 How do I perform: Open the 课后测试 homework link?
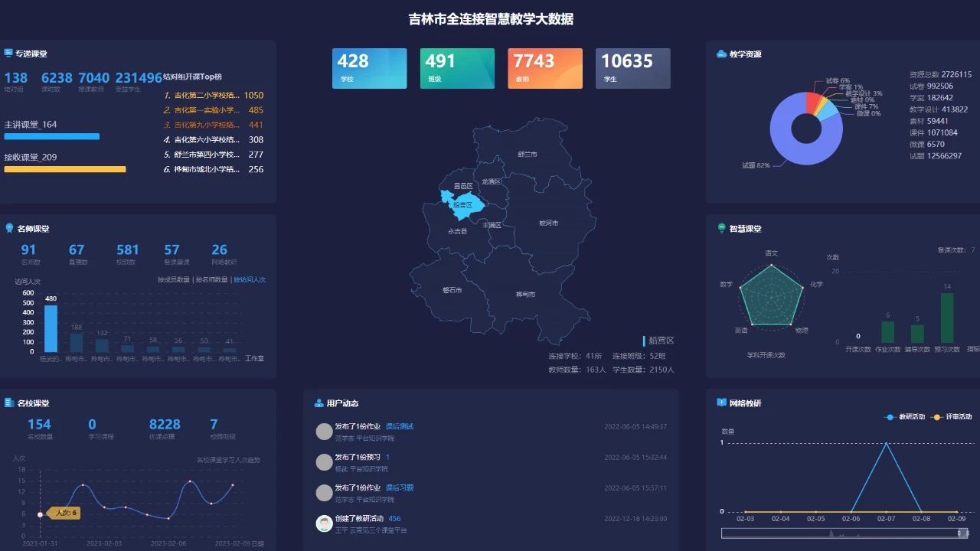pyautogui.click(x=399, y=426)
